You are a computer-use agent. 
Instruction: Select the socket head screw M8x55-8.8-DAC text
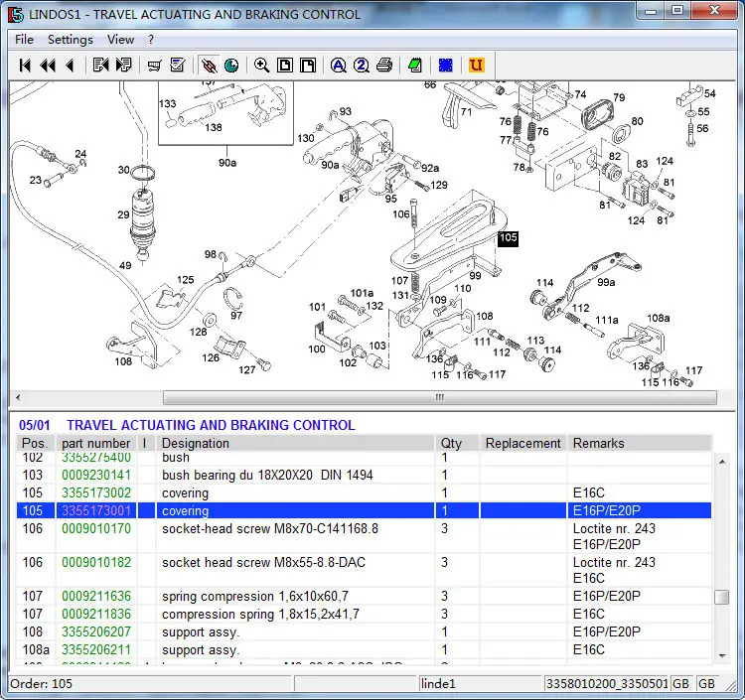point(263,563)
